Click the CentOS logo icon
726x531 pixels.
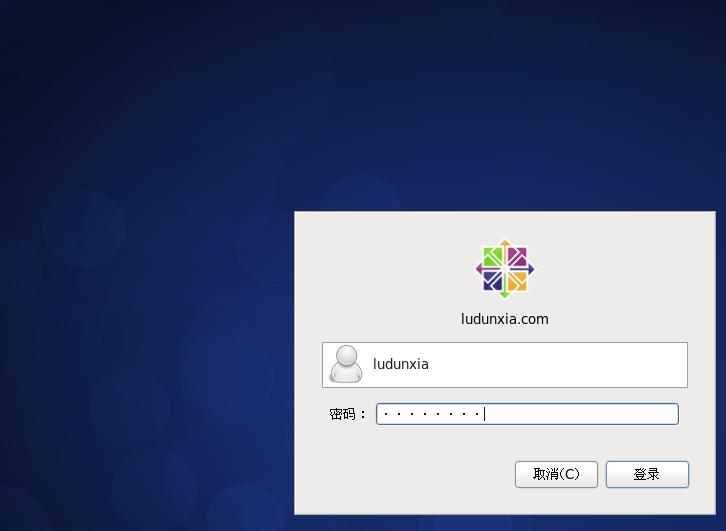pyautogui.click(x=505, y=269)
